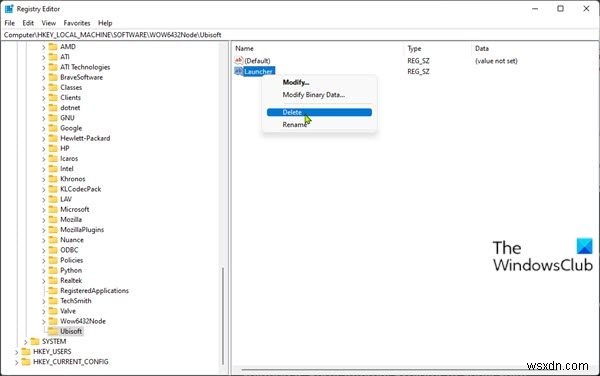Open the Edit menu
Screen dimensions: 600x376
[x=28, y=23]
